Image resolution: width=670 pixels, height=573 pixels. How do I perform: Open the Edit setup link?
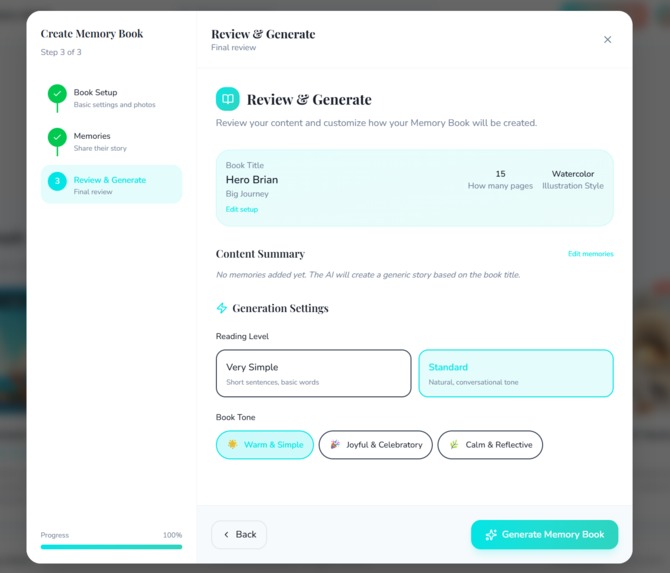[x=242, y=209]
